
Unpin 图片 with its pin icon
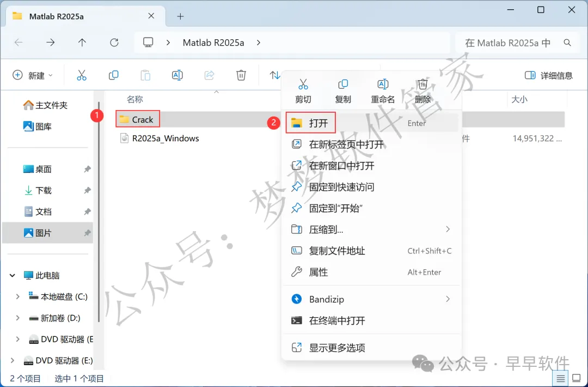[x=87, y=233]
